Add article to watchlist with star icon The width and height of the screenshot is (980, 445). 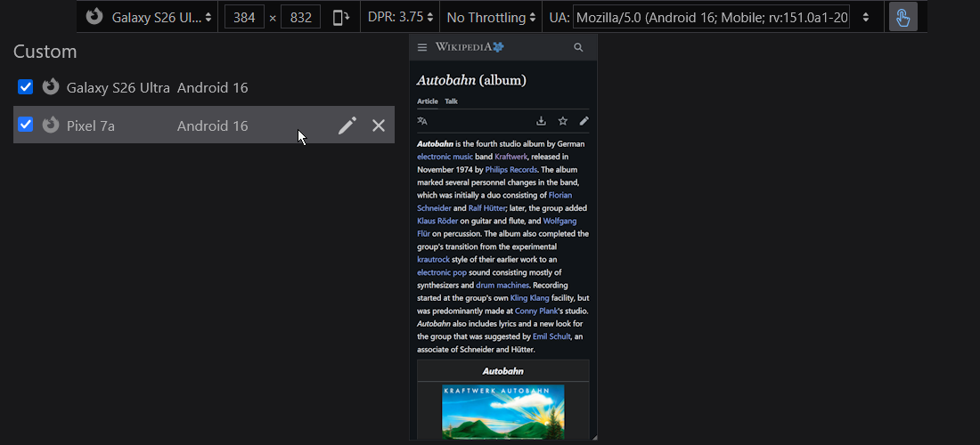click(562, 121)
